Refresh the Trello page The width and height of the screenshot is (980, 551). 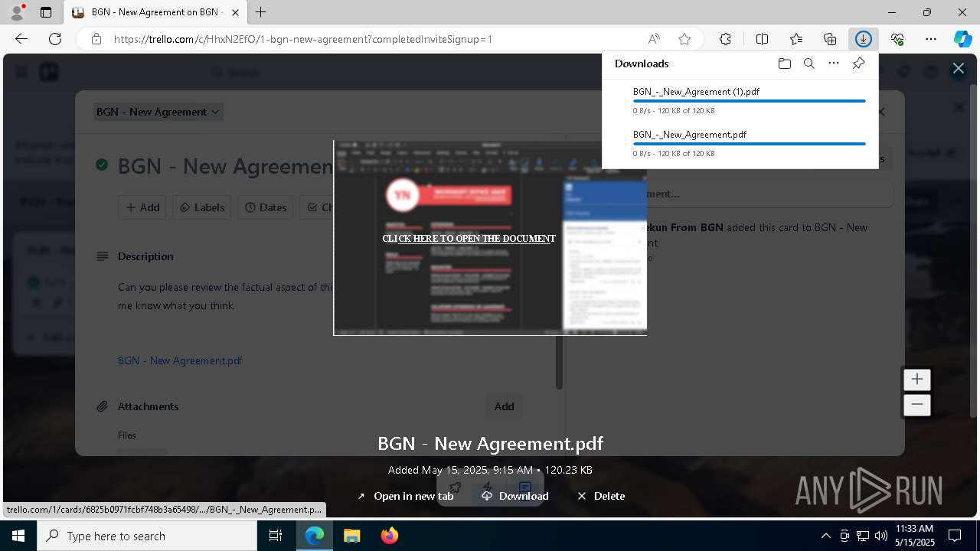click(x=55, y=39)
